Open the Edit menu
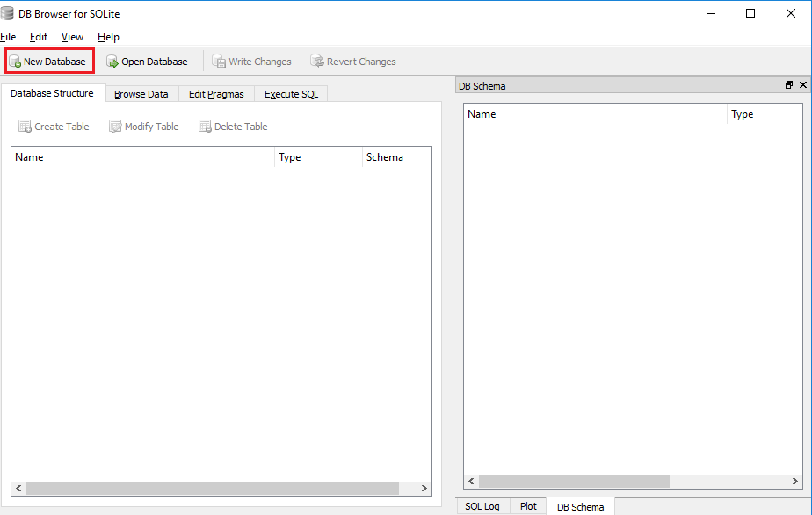Viewport: 812px width, 515px height. click(39, 37)
